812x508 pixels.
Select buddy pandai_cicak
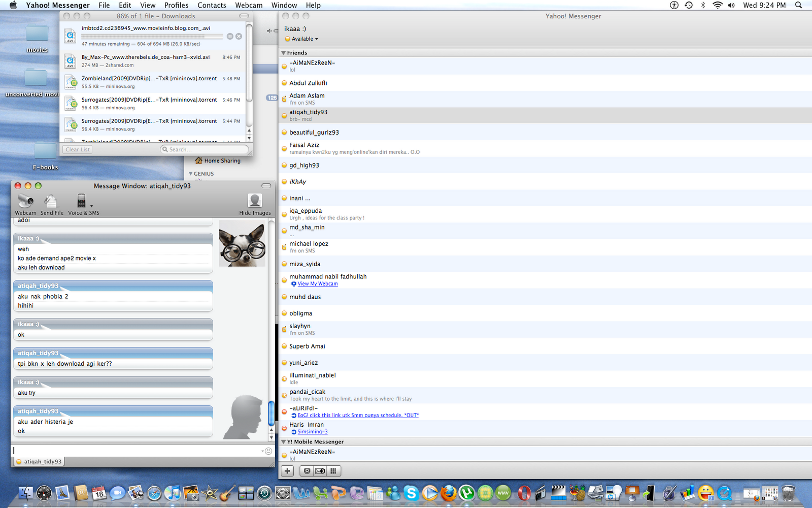[546, 395]
